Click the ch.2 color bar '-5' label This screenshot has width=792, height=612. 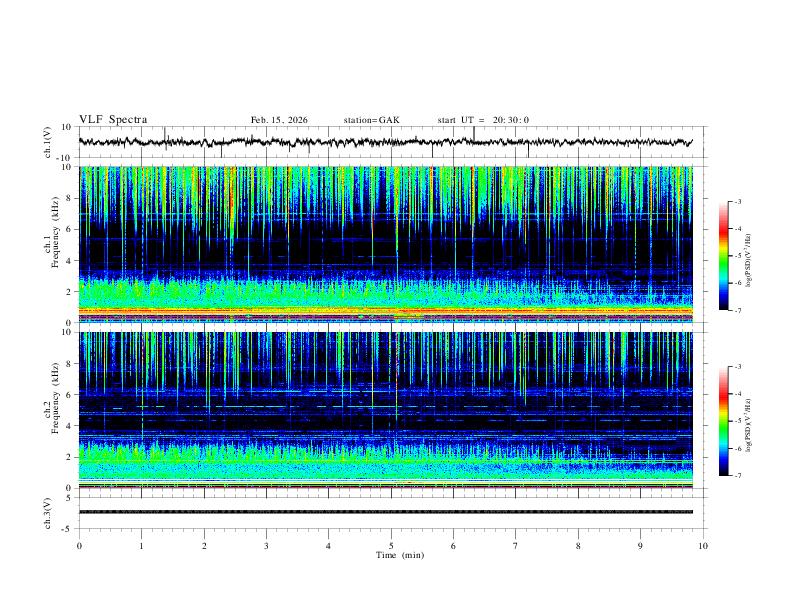737,421
